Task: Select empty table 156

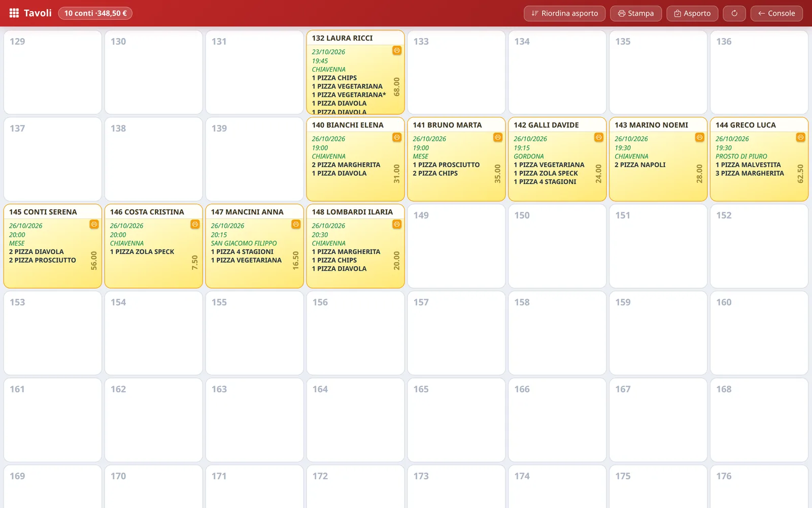Action: (x=355, y=333)
